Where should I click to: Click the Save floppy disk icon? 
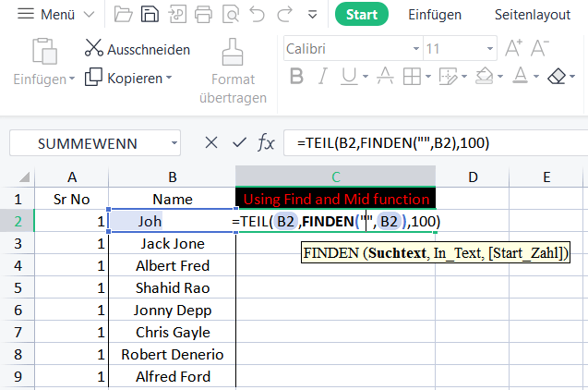150,14
